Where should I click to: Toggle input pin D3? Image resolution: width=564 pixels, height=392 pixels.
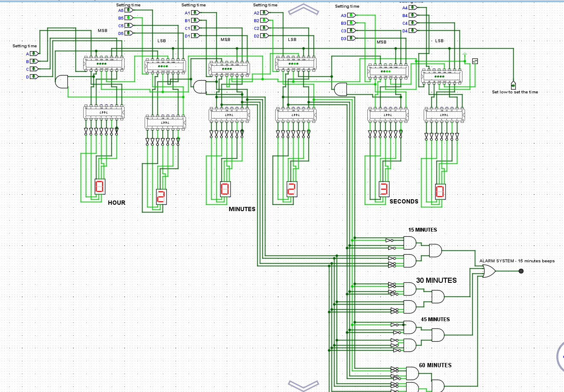point(352,38)
